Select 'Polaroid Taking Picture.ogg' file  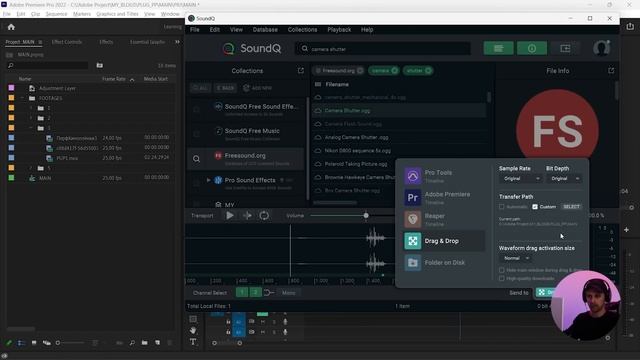(x=356, y=164)
